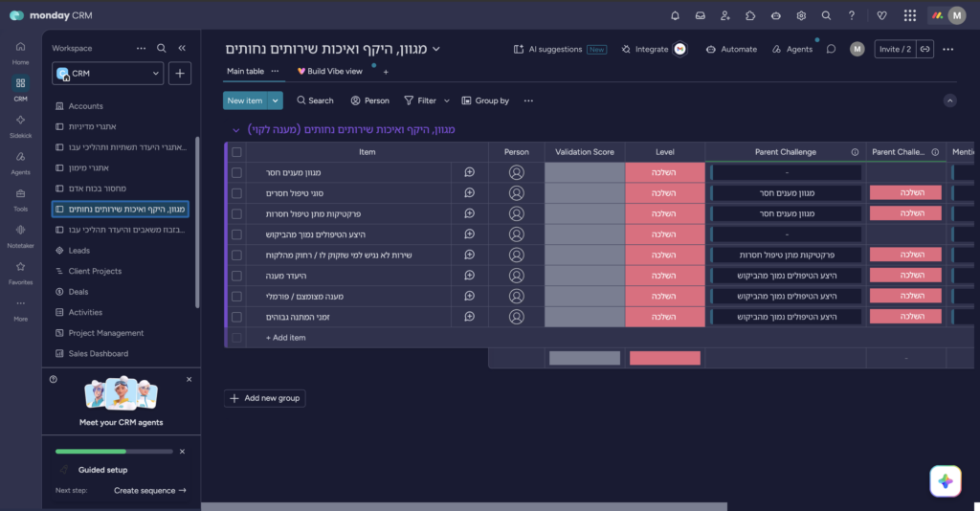980x511 pixels.
Task: Click the top bar search magnifier
Action: 826,15
